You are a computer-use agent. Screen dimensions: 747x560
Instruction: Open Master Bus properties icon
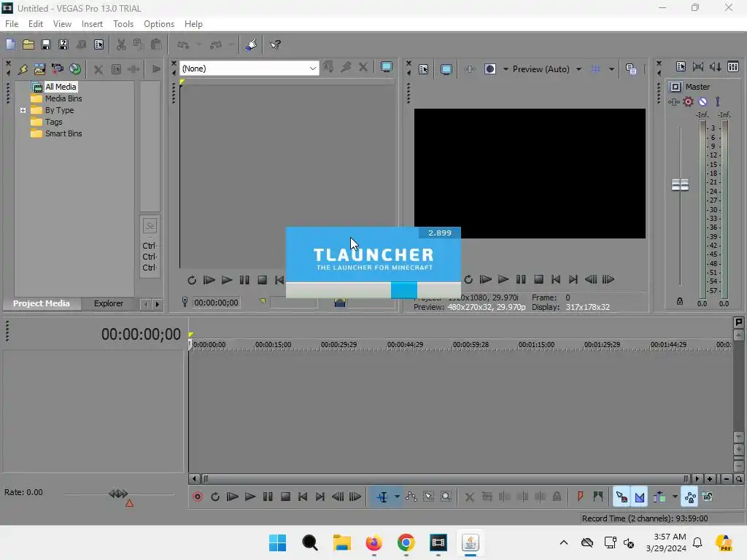(681, 67)
